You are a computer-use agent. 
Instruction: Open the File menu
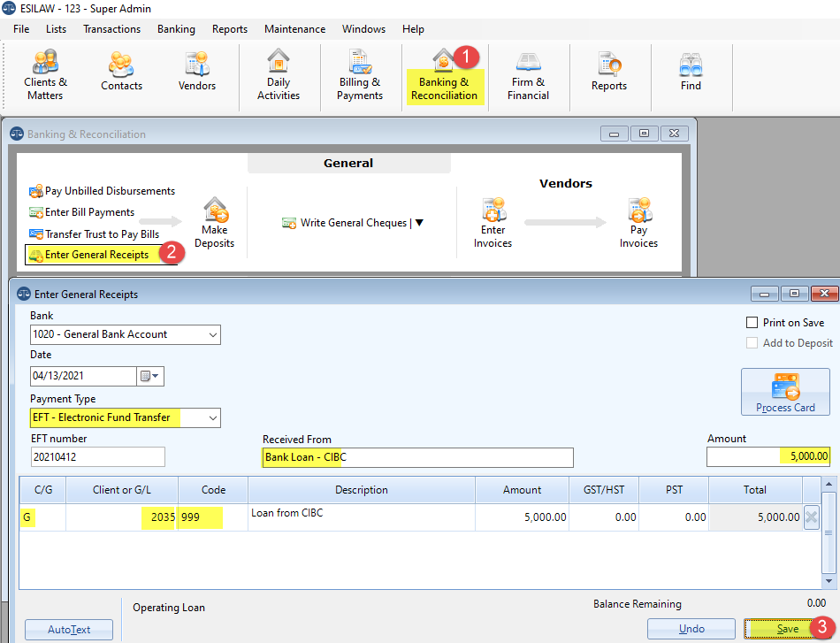21,29
